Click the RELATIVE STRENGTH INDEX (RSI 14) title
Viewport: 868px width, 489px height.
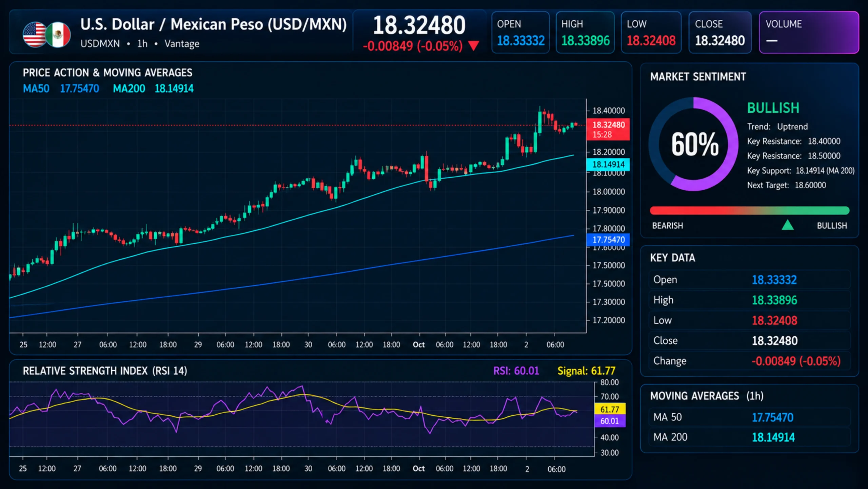click(x=105, y=371)
